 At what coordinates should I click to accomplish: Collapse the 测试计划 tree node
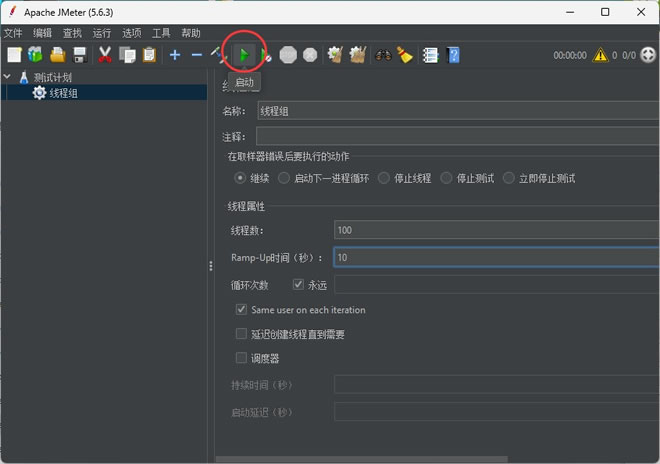(x=7, y=77)
